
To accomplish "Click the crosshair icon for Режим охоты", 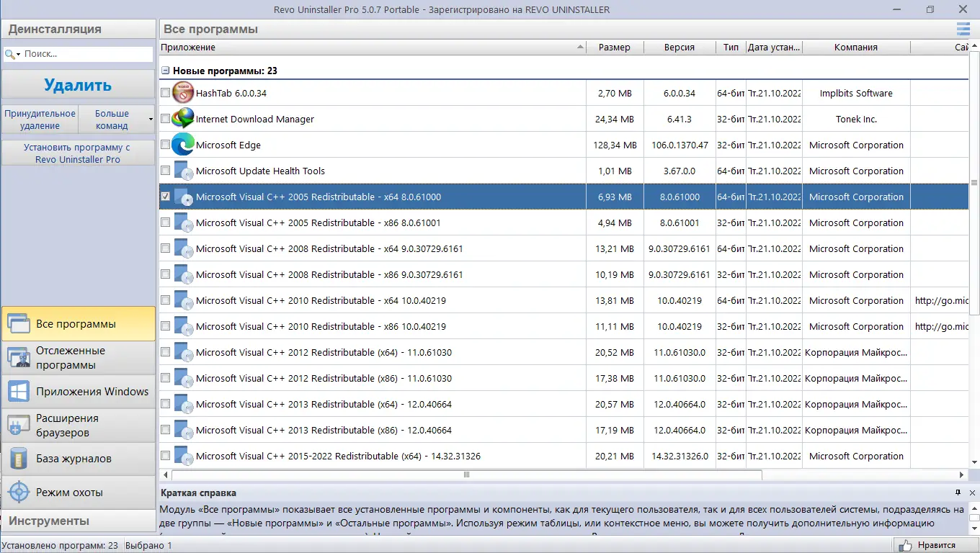I will [18, 493].
